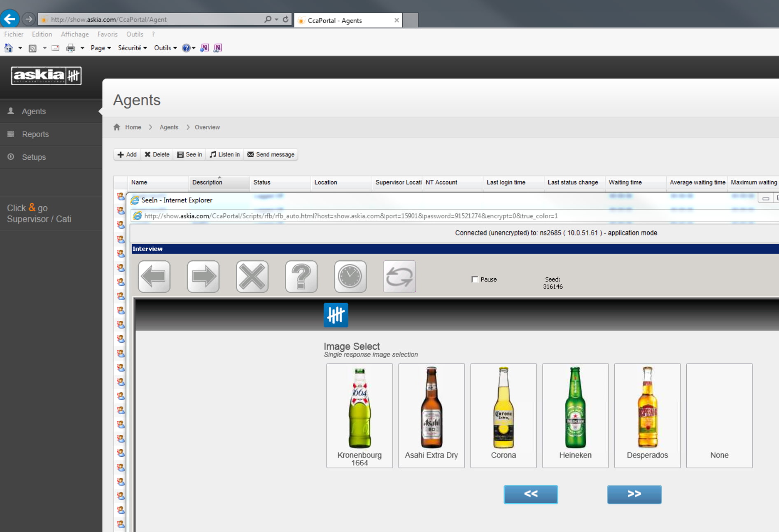Choose the None answer option
Screen dimensions: 779x532
(719, 415)
